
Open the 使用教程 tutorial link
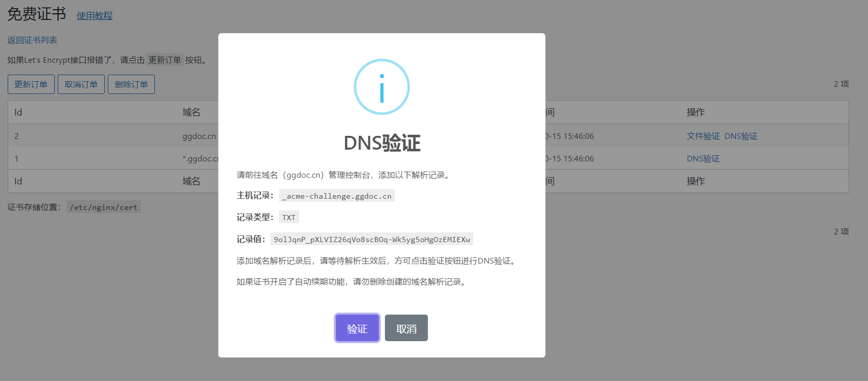pos(95,16)
